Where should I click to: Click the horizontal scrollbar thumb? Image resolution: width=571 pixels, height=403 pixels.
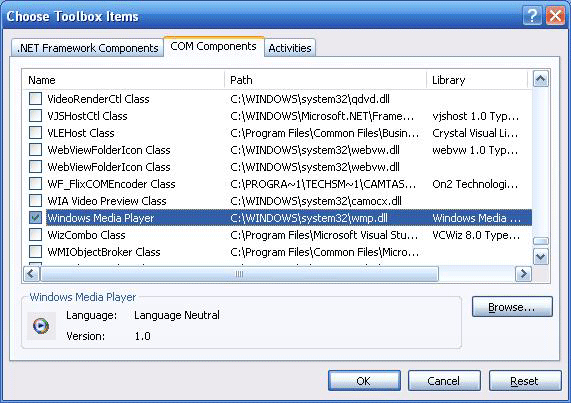click(x=239, y=274)
